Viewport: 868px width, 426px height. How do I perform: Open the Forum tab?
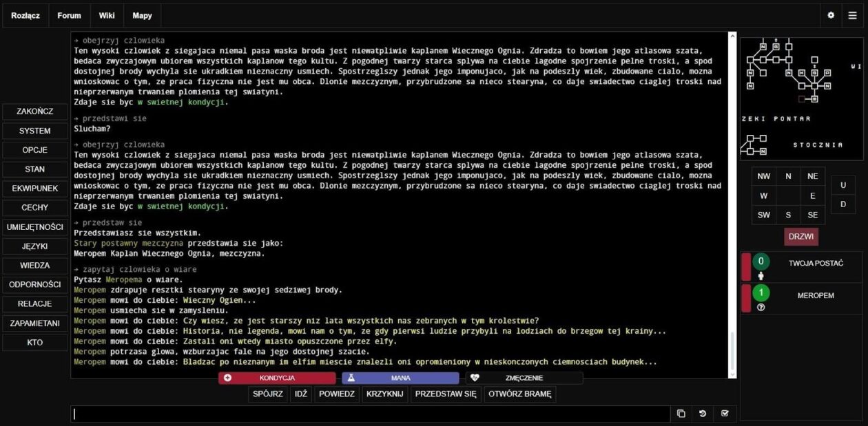tap(69, 15)
